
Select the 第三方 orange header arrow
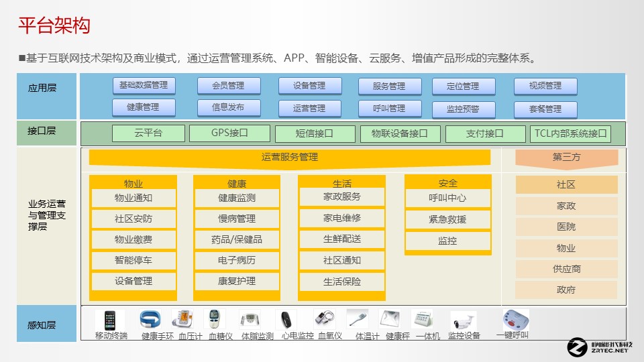[x=566, y=158]
